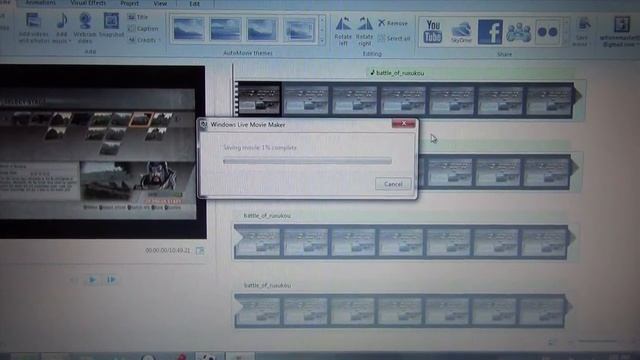This screenshot has width=640, height=360.
Task: Share movie to Windows Live Groups
Action: point(518,32)
